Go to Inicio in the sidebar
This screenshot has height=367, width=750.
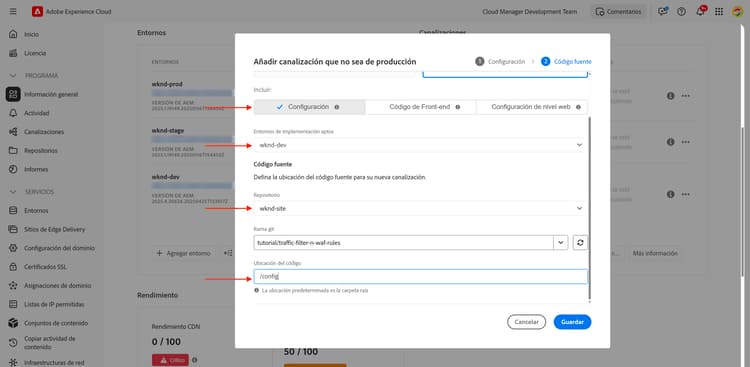(32, 34)
